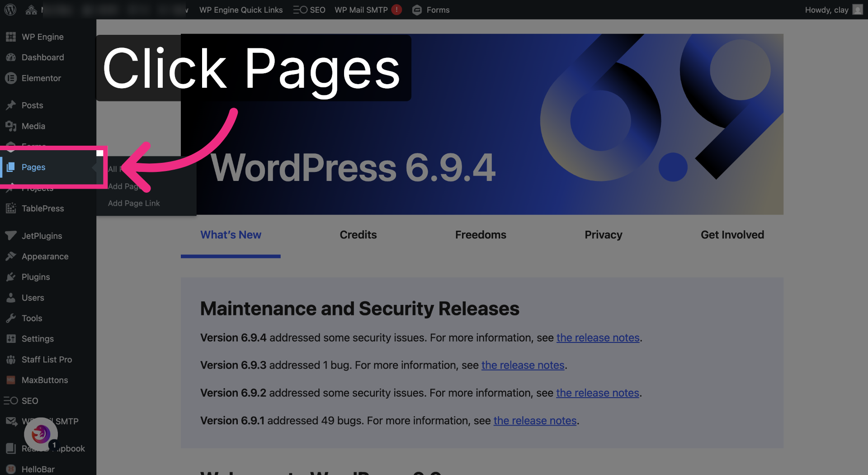Viewport: 868px width, 475px height.
Task: Open release notes link for Version 6.9.1
Action: tap(535, 420)
